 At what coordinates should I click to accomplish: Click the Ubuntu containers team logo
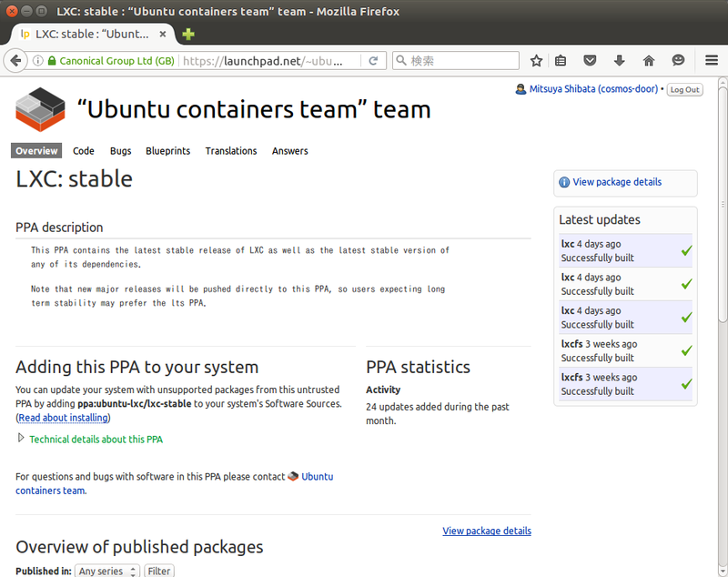point(40,109)
